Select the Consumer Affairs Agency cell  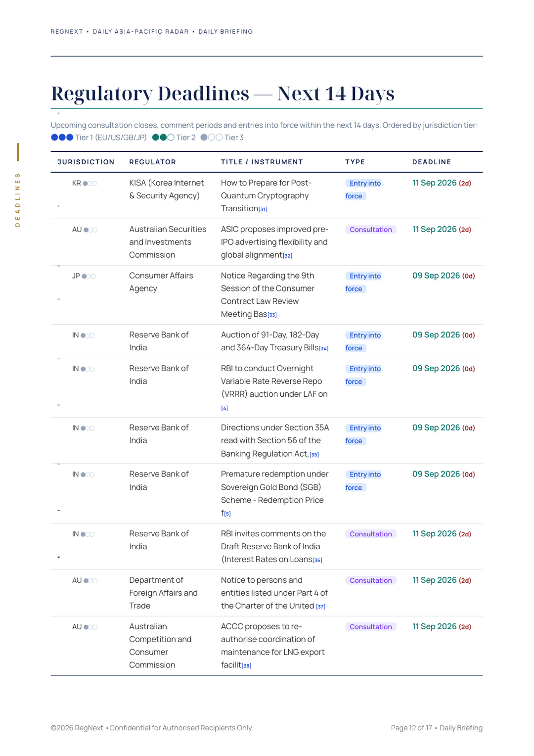(161, 282)
